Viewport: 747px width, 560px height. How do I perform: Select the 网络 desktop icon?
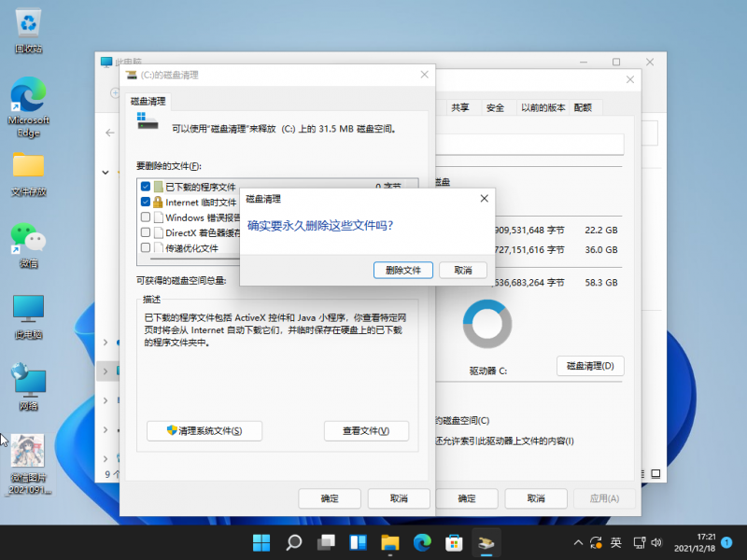tap(28, 387)
